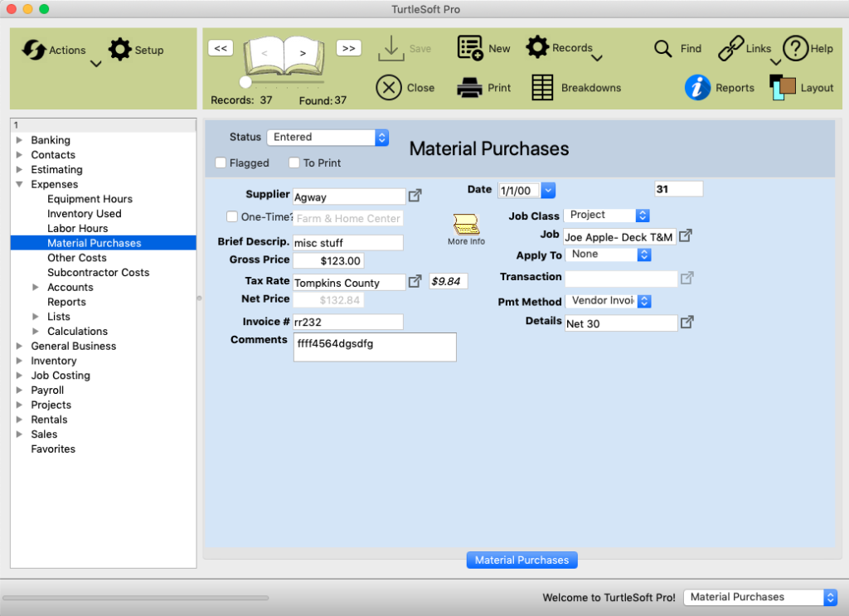Flip to next record on book icon
The width and height of the screenshot is (849, 616).
tap(303, 53)
